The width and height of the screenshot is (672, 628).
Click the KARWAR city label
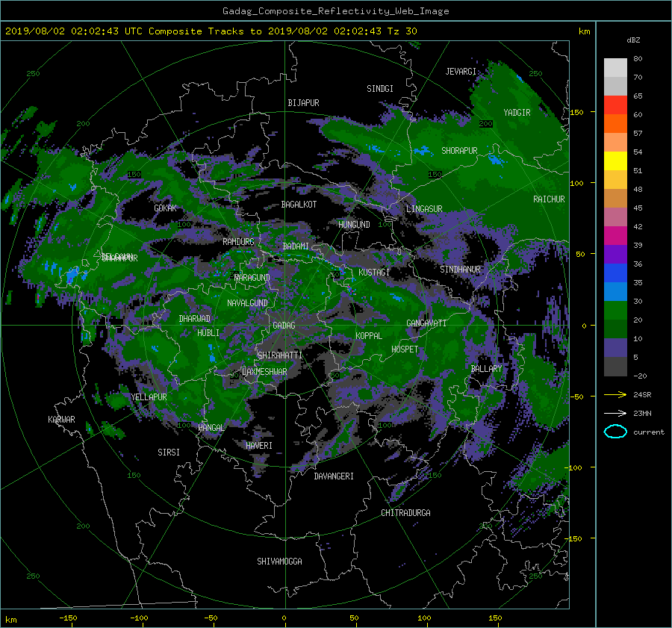coord(61,420)
